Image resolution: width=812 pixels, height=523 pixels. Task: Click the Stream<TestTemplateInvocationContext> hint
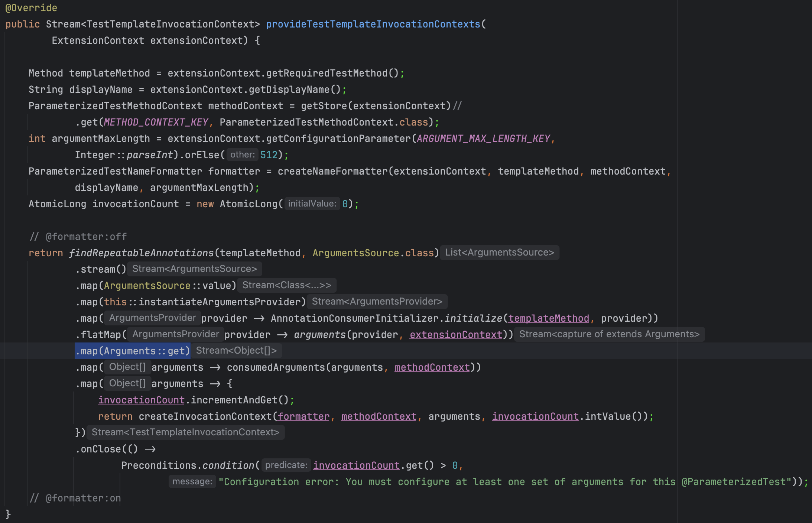click(185, 432)
